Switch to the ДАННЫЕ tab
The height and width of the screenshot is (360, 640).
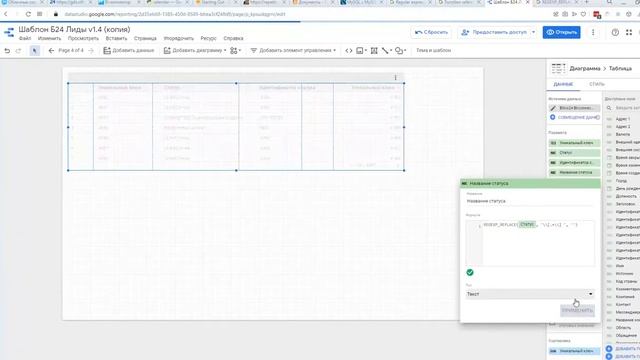point(563,84)
